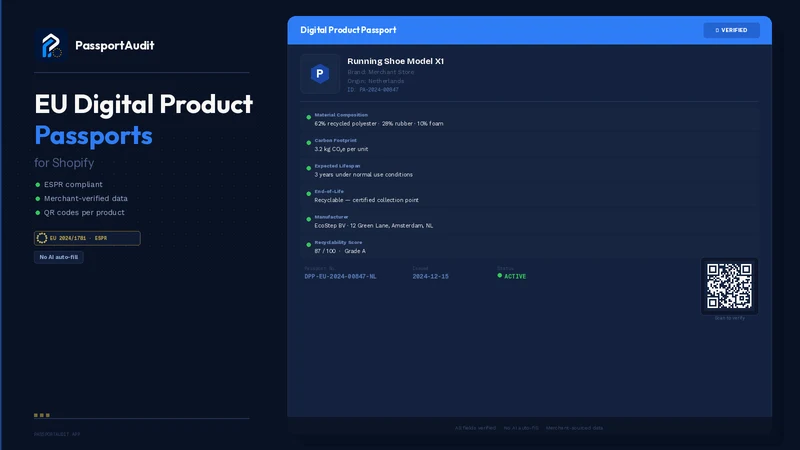The height and width of the screenshot is (450, 800).
Task: Click the green dot beside Expected Lifespan
Action: (x=309, y=168)
